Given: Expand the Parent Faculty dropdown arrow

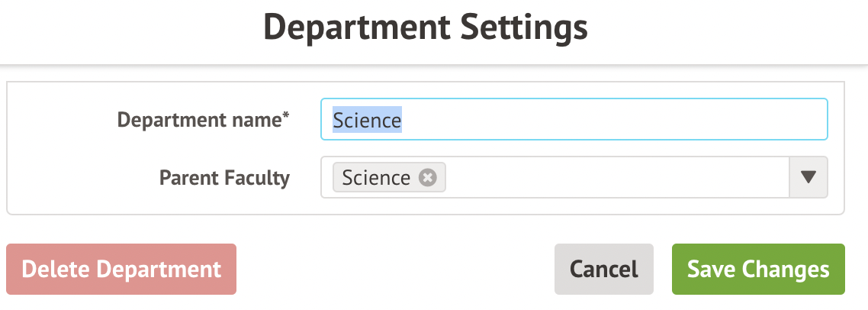Looking at the screenshot, I should (809, 178).
